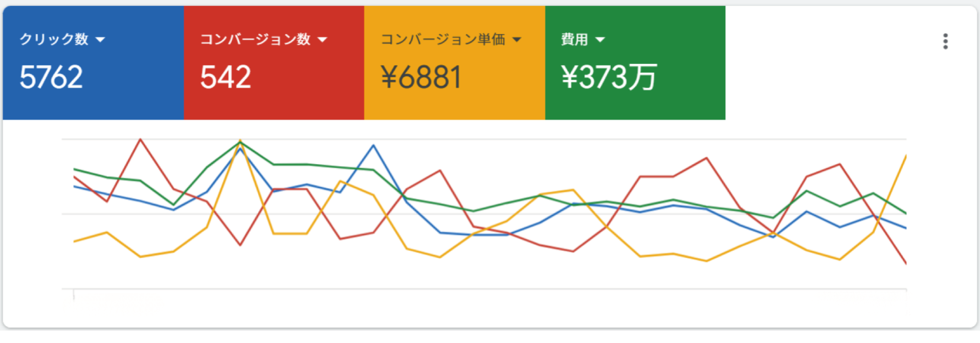Click the red line's lowest point at right end

(x=906, y=264)
